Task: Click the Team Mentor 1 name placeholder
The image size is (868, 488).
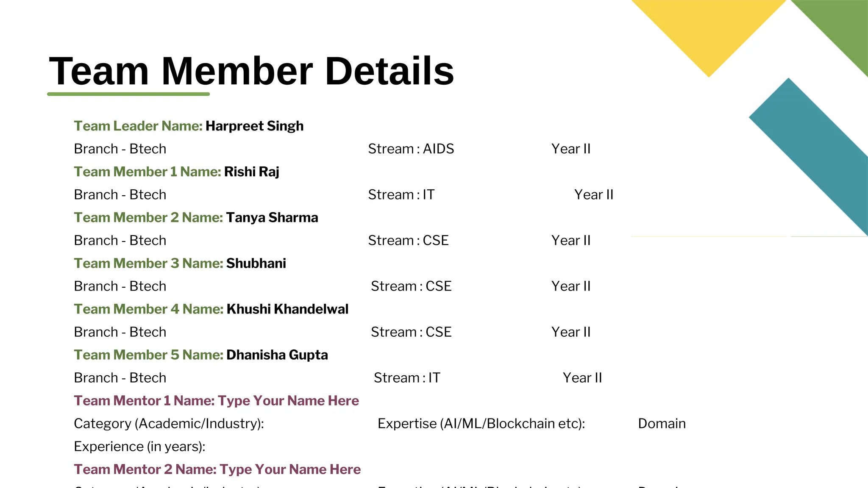Action: coord(288,401)
